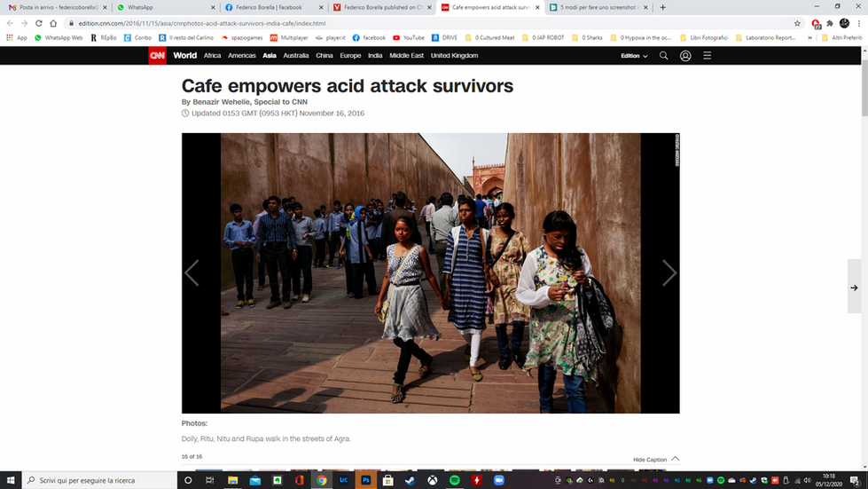The image size is (868, 489).
Task: Open the Il resto del Carlino bookmark
Action: click(x=186, y=37)
